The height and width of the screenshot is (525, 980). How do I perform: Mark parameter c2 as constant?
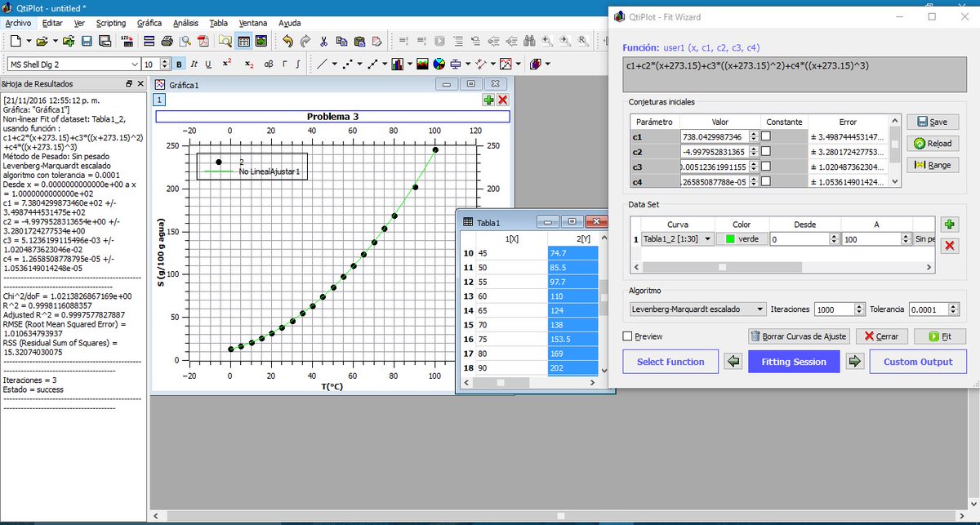[x=767, y=152]
